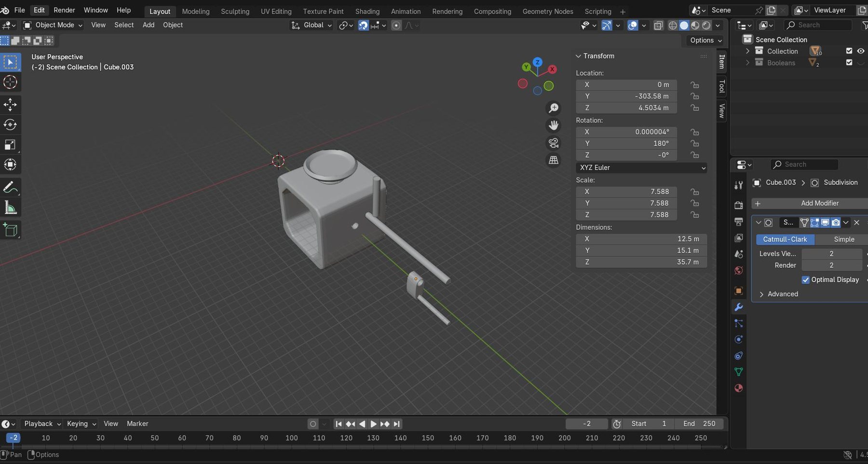Click the zoom viewport magnifier icon
The height and width of the screenshot is (464, 868).
(x=554, y=108)
